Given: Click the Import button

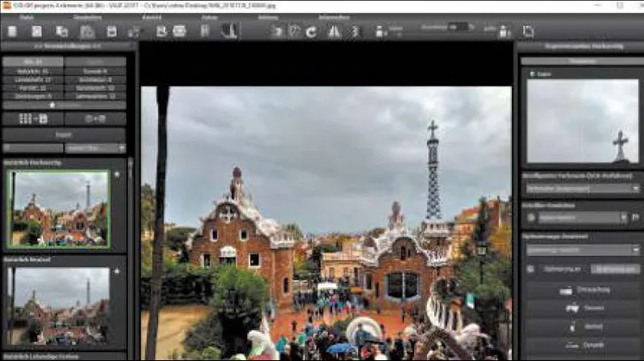Looking at the screenshot, I should pos(64,135).
